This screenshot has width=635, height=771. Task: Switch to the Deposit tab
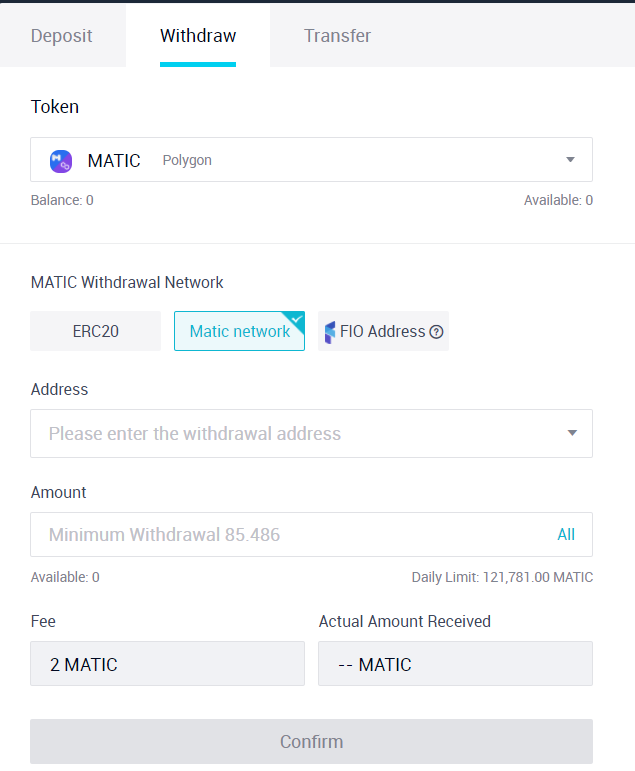tap(61, 35)
